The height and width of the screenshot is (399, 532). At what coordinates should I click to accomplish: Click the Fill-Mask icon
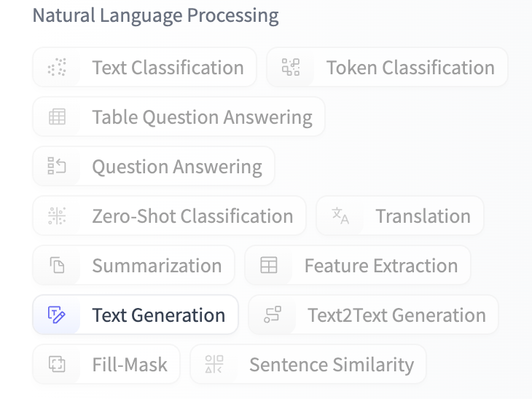coord(57,365)
